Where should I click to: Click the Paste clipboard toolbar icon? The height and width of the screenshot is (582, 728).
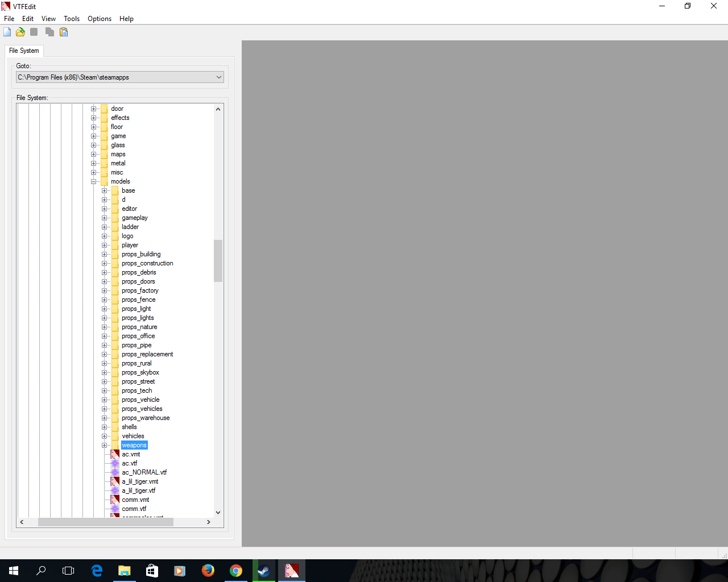(64, 32)
